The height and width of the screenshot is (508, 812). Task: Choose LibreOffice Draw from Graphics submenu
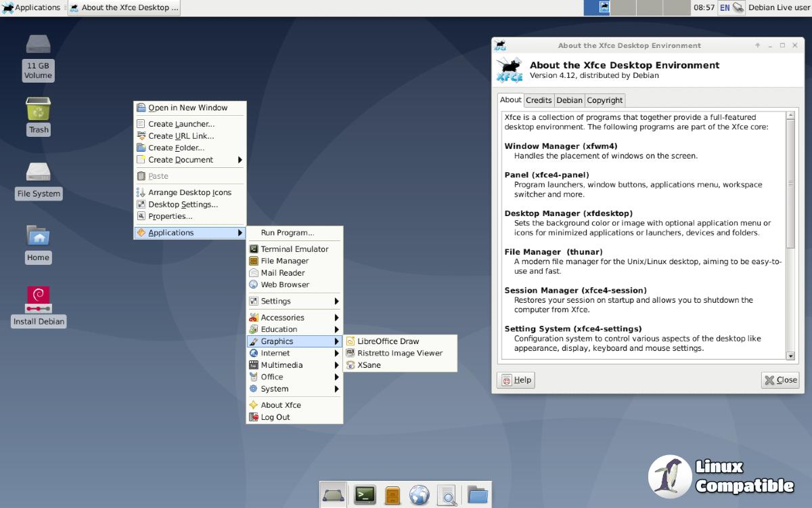coord(388,341)
